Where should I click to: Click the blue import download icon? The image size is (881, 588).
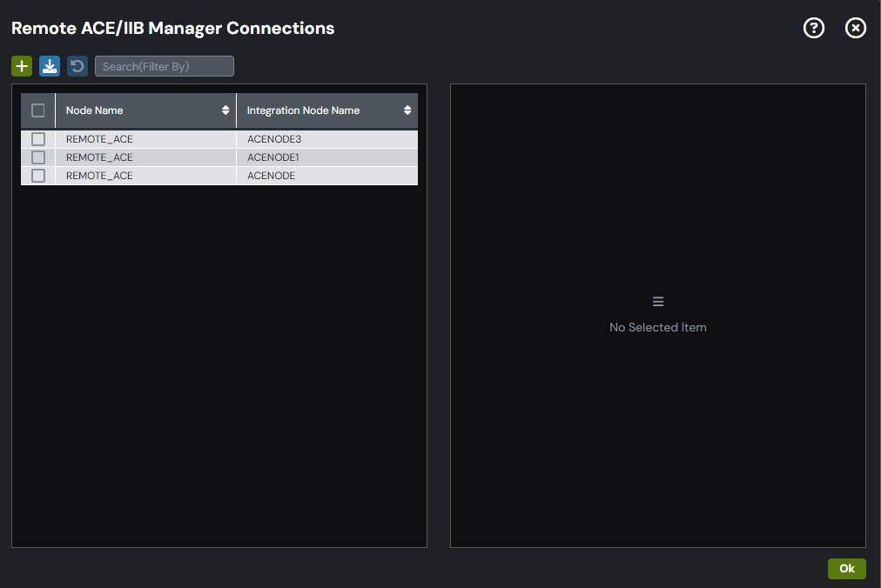(50, 66)
